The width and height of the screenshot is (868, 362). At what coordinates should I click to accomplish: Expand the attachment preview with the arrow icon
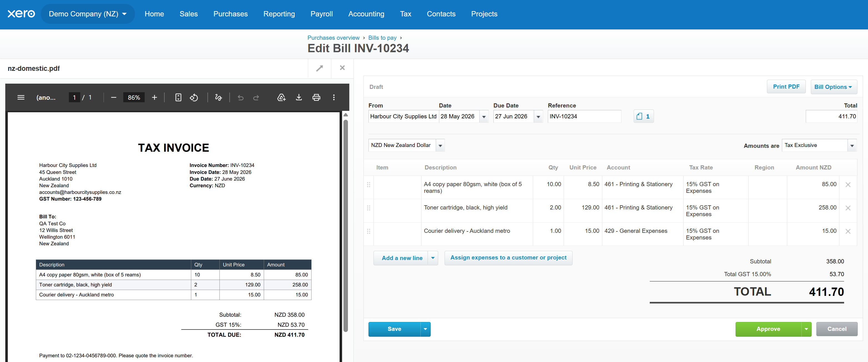click(319, 68)
